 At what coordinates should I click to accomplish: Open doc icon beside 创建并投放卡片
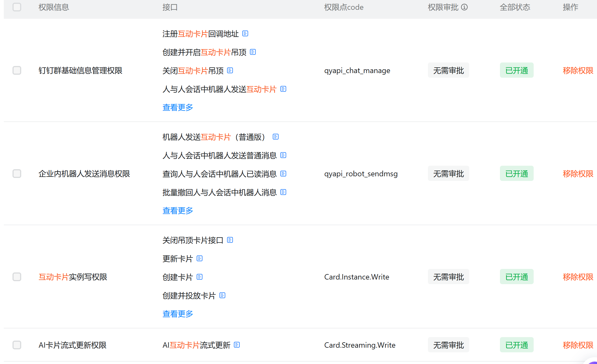(222, 295)
